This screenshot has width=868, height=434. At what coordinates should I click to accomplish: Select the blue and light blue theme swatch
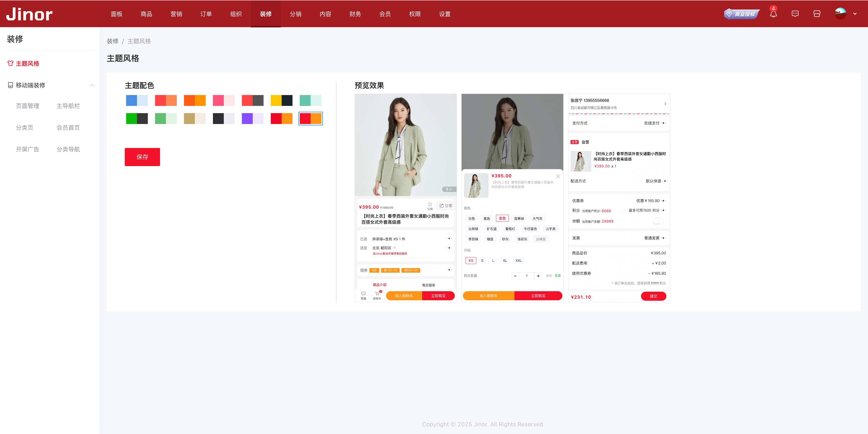[x=137, y=100]
